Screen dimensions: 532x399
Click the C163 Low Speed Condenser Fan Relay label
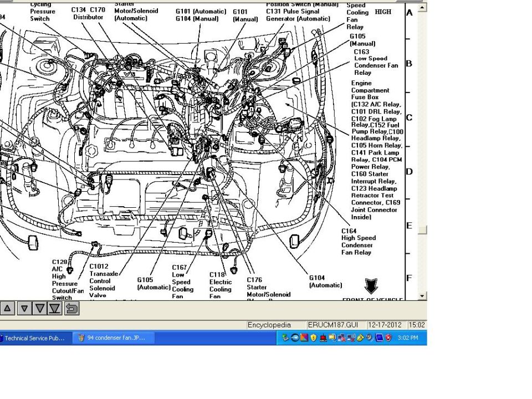(376, 62)
